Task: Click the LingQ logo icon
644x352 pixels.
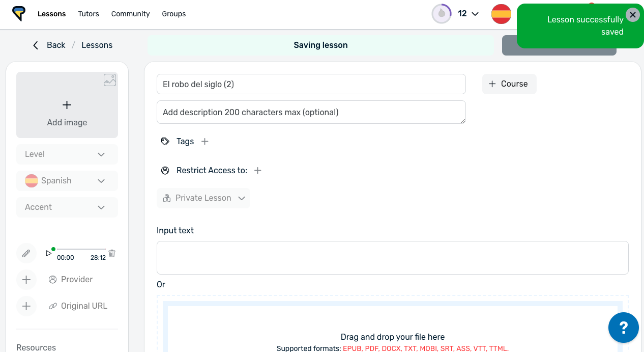Action: tap(19, 14)
